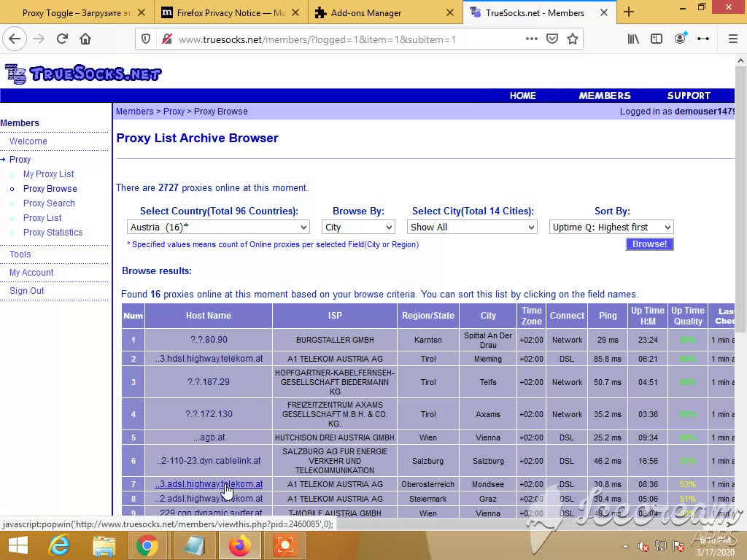Open Google Chrome from the taskbar
This screenshot has width=747, height=560.
[147, 545]
